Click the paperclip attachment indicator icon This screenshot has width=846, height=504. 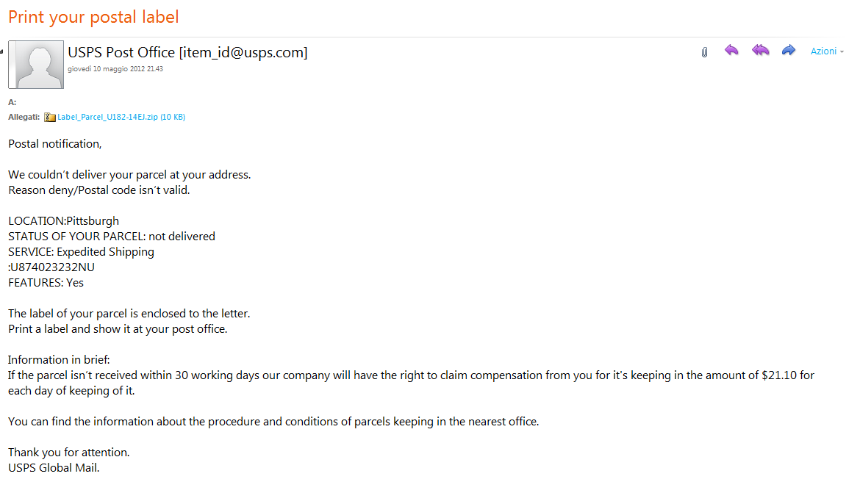click(704, 52)
